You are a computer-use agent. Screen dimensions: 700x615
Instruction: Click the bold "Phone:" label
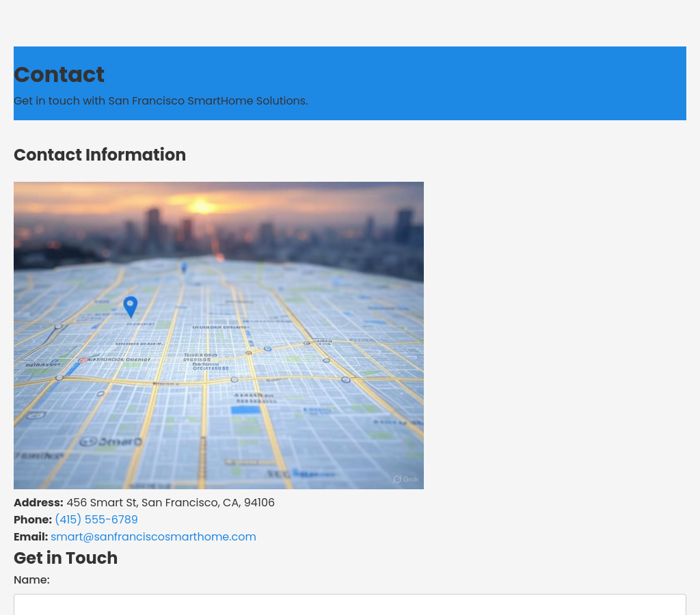(x=33, y=520)
